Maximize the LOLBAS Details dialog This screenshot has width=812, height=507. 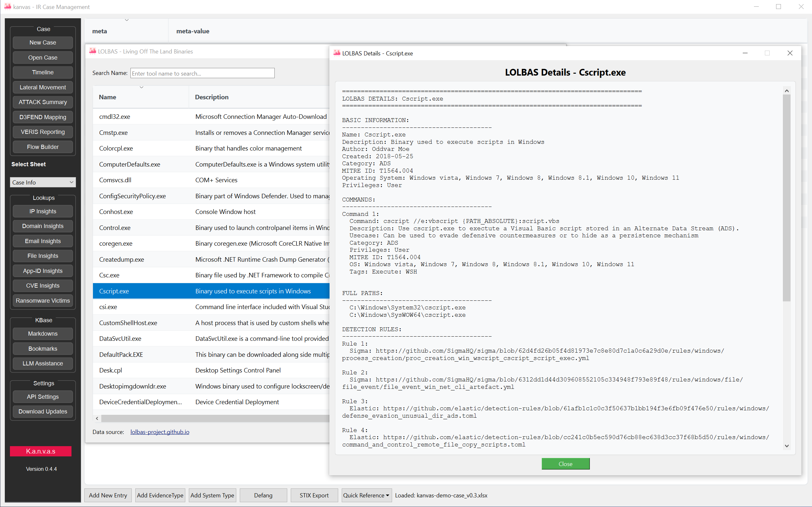(767, 53)
